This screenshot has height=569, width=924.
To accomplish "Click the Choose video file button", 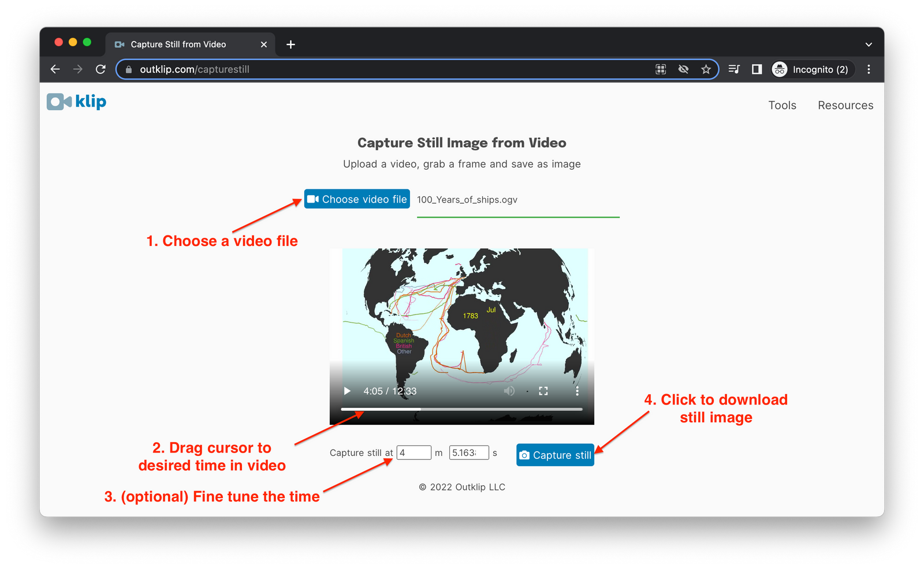I will [356, 199].
